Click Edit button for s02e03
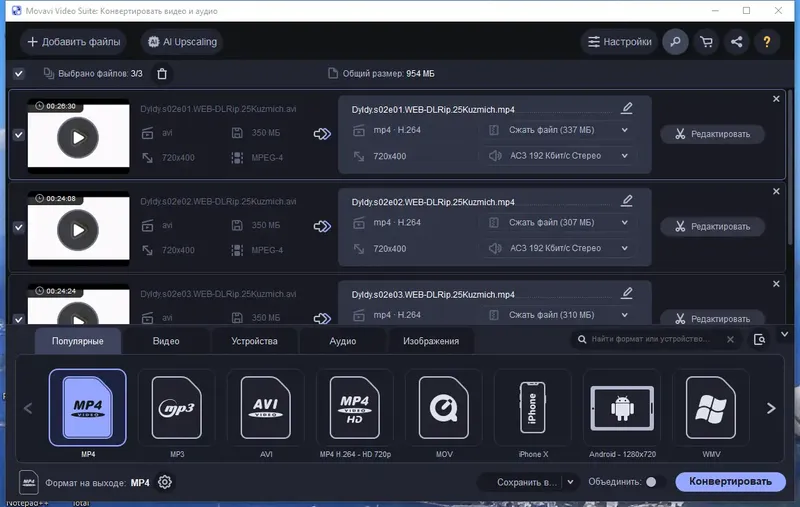This screenshot has height=507, width=800. (713, 318)
